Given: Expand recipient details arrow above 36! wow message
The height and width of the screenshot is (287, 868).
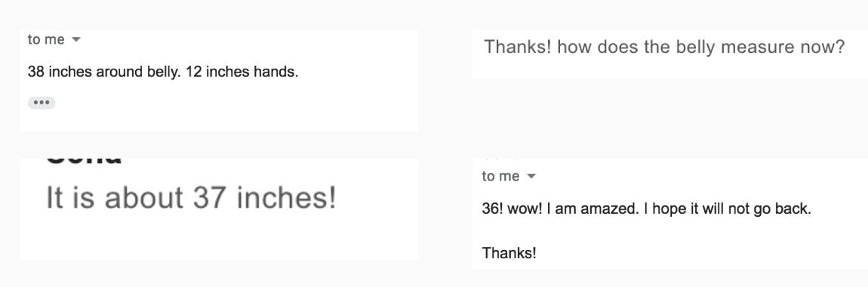Looking at the screenshot, I should pos(531,177).
